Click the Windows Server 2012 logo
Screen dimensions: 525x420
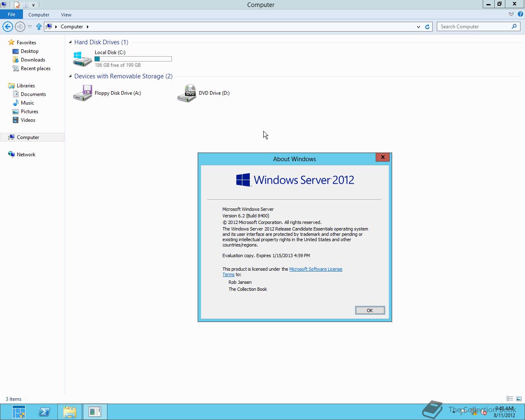click(295, 180)
